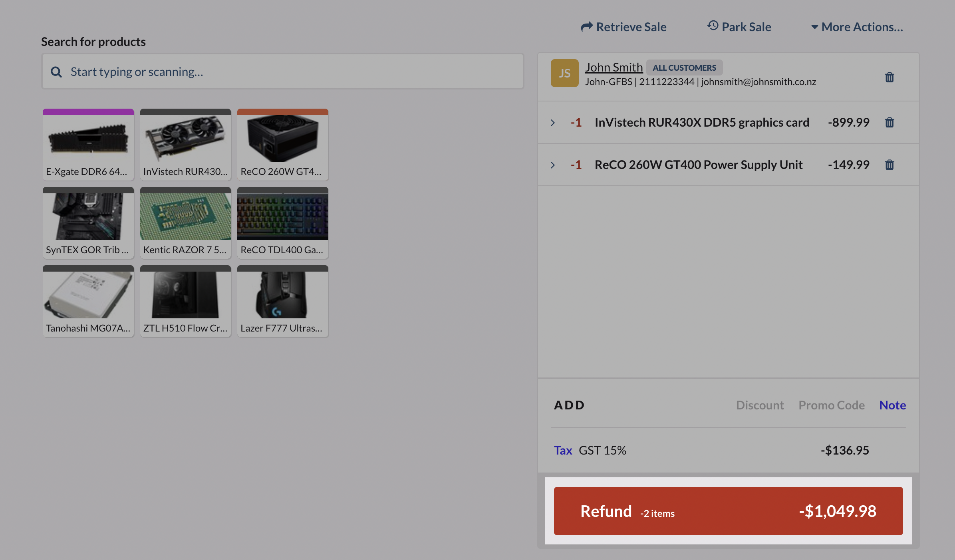Select the E-Xgate DDR6 memory thumbnail

tap(88, 144)
